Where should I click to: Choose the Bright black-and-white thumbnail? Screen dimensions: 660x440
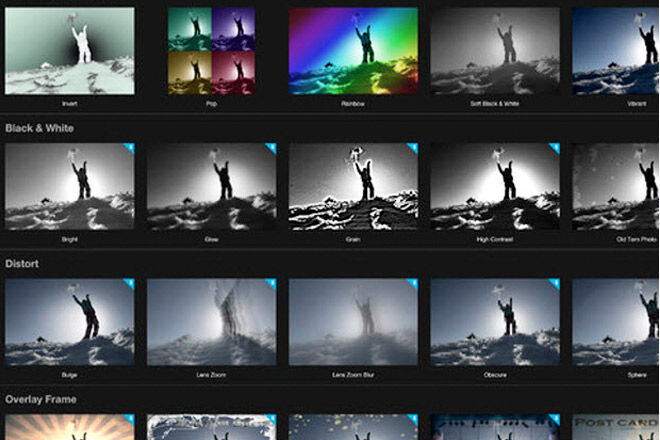pyautogui.click(x=69, y=187)
